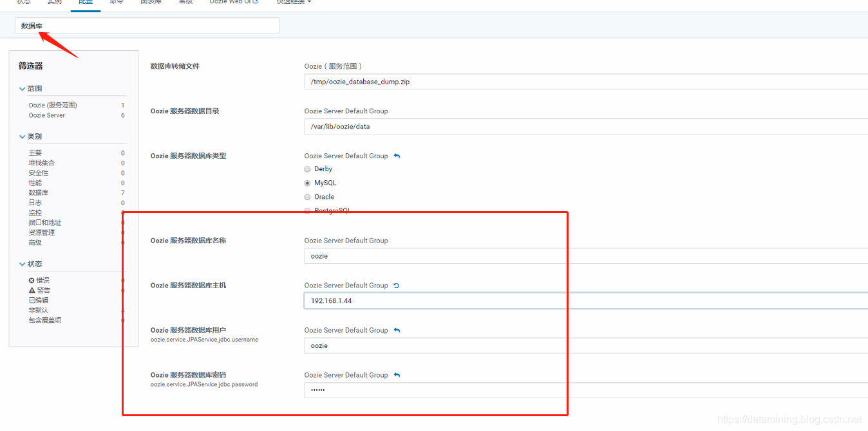
Task: Collapse the 类别 filter section
Action: 23,136
